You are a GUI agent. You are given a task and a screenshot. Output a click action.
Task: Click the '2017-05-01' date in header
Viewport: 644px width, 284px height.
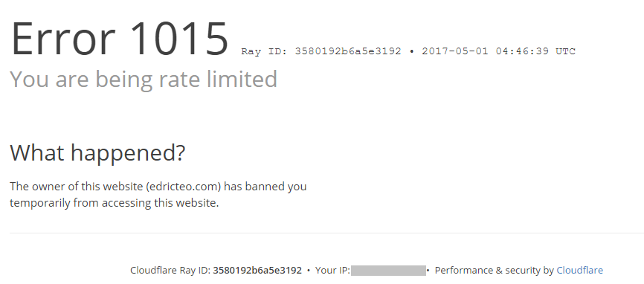click(x=455, y=51)
